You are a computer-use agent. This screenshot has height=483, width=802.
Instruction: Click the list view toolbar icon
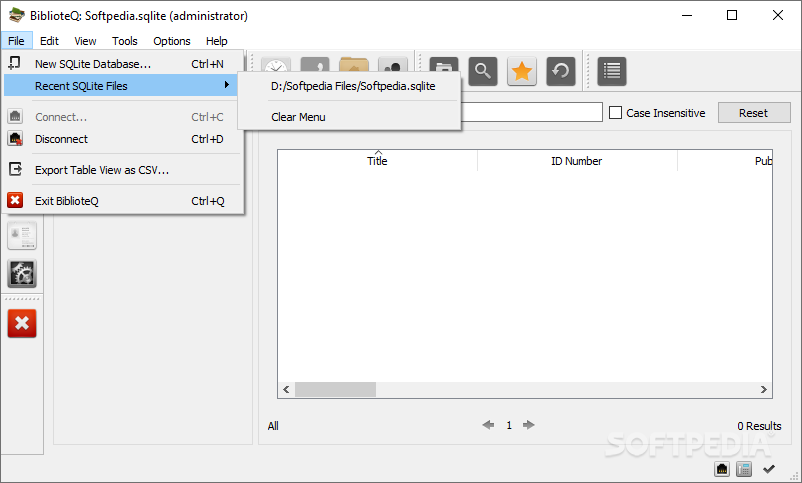[x=612, y=71]
